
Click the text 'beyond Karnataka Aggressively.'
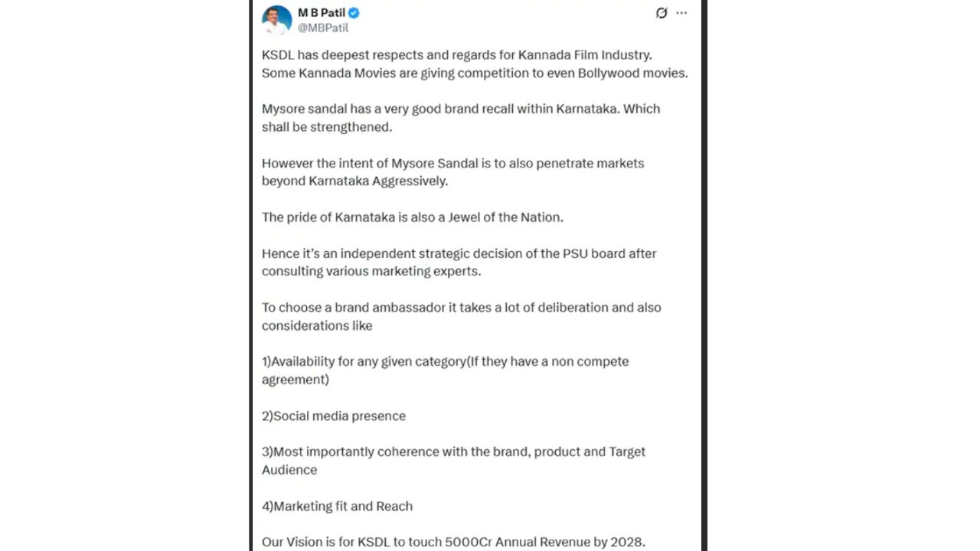(x=354, y=181)
